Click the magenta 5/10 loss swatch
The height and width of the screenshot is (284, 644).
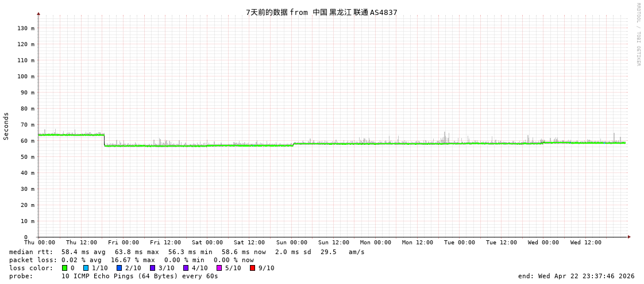219,268
